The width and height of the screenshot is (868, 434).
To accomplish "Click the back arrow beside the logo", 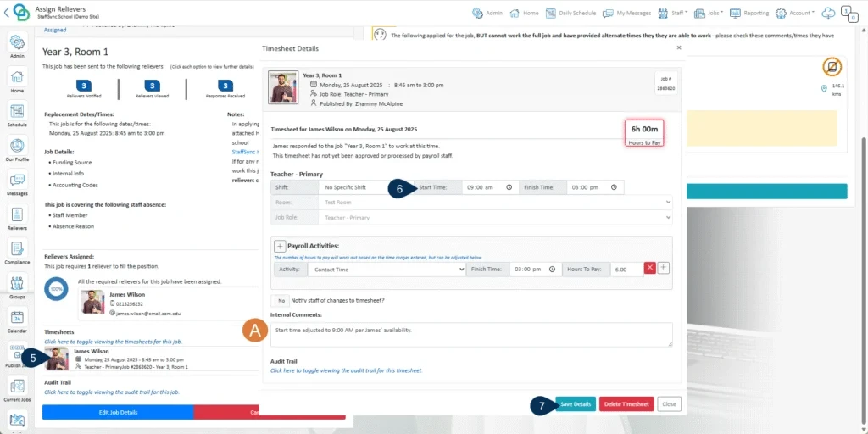I will coord(6,12).
